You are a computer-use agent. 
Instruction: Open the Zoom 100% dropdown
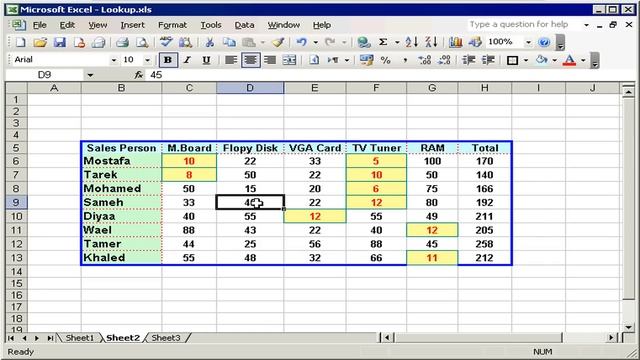(529, 42)
